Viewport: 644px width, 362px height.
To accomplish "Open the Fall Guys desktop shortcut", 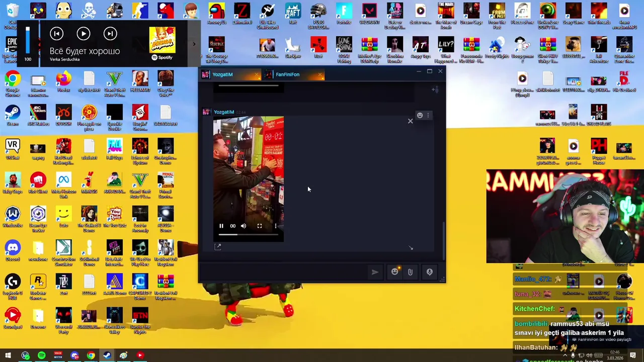I will tap(115, 149).
